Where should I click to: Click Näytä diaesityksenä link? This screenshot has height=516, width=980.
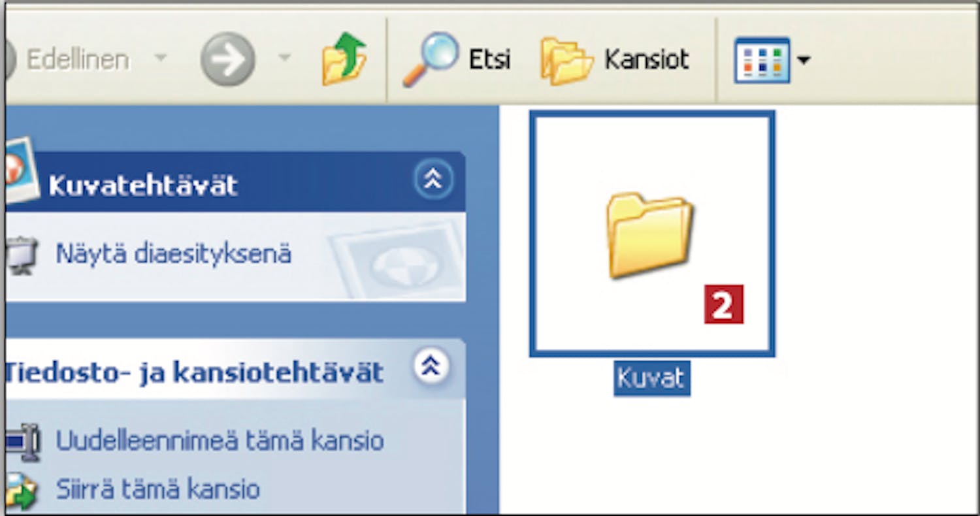(173, 254)
